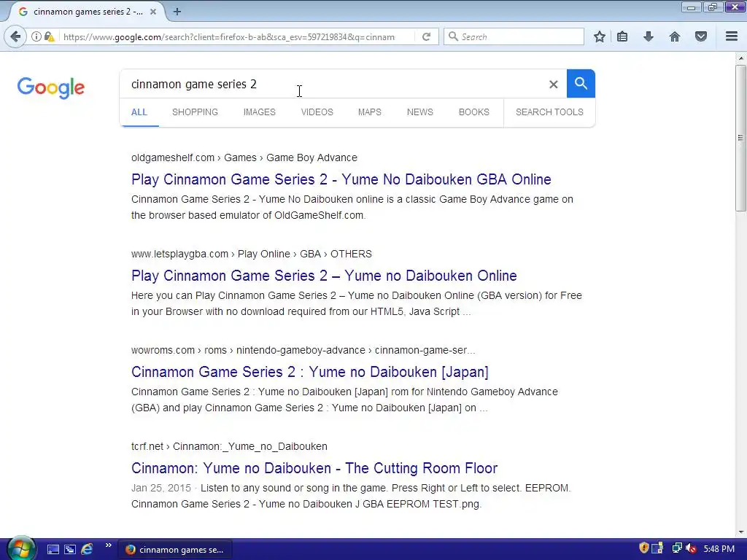Click the padlock warning security icon
Viewport: 747px width, 560px height.
pos(49,36)
